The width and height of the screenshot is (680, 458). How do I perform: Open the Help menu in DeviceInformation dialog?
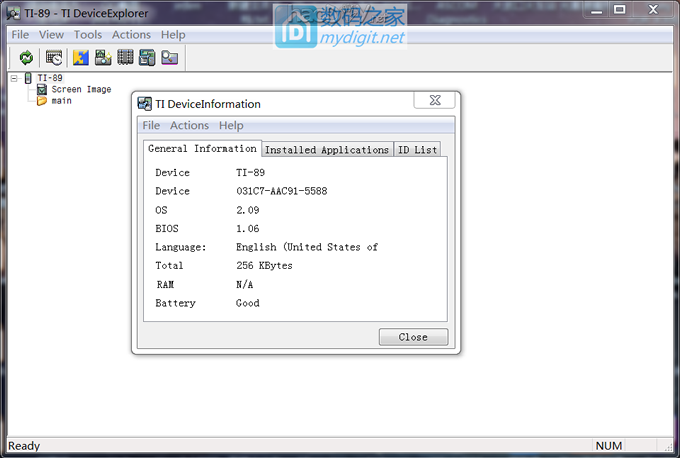coord(231,126)
